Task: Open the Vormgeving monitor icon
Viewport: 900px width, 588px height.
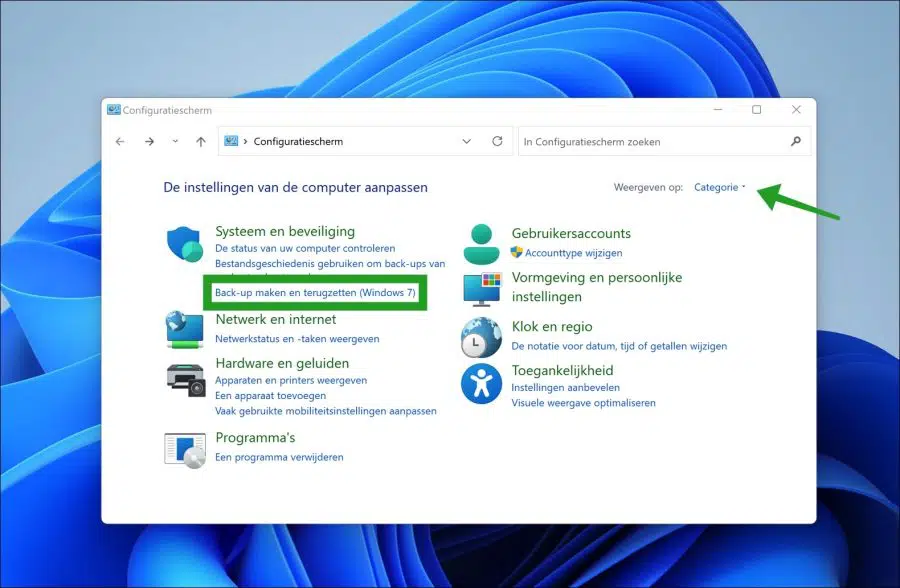Action: tap(482, 289)
